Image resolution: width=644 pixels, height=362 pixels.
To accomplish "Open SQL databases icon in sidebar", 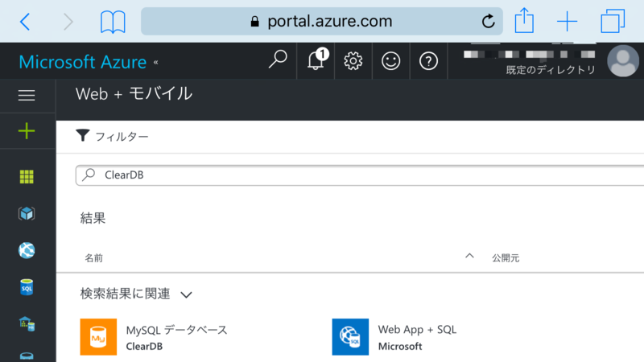I will (27, 287).
